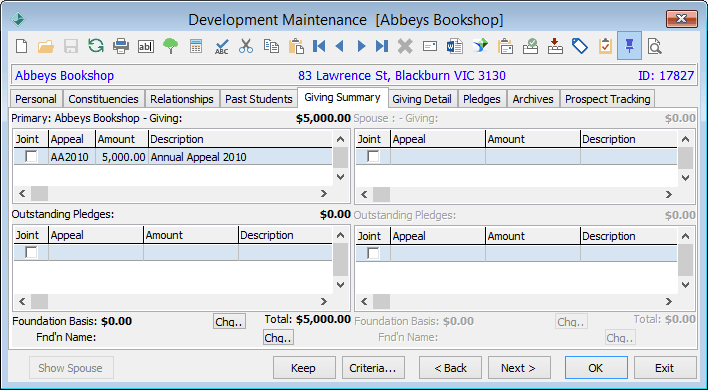708x390 pixels.
Task: Click the inbox with green checkmark icon
Action: (531, 46)
